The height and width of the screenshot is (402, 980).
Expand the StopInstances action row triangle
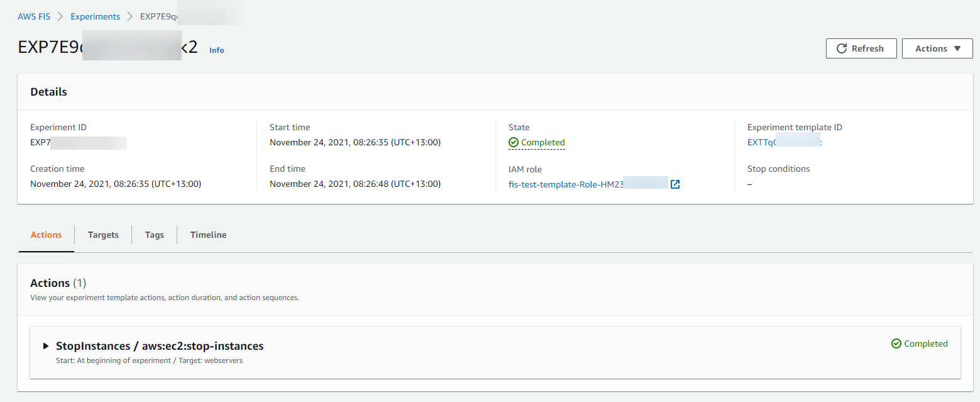click(x=46, y=346)
